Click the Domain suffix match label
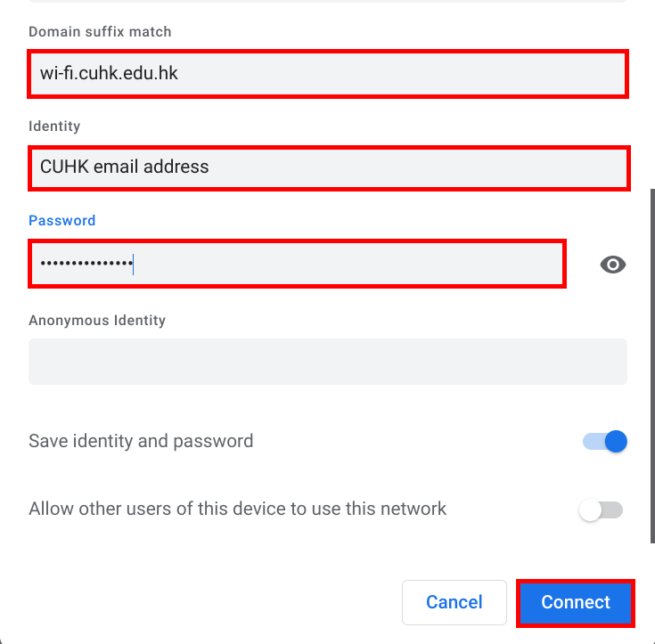This screenshot has height=644, width=655. [x=100, y=32]
